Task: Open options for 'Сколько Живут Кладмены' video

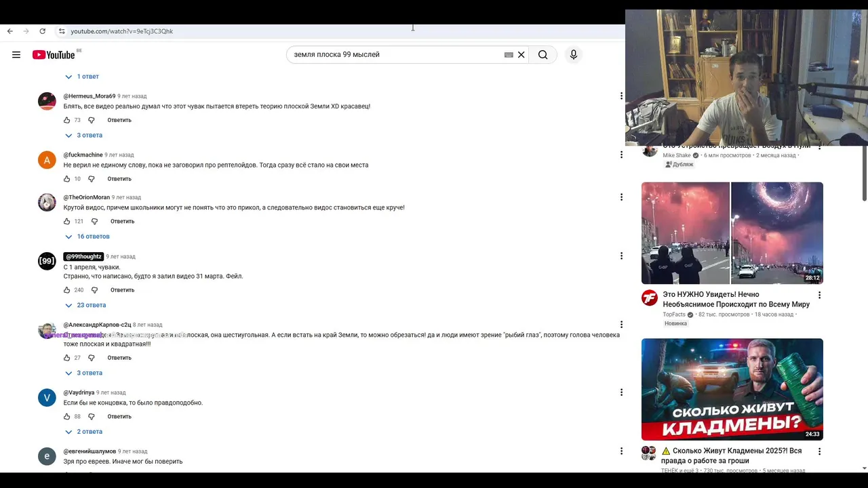Action: (819, 451)
